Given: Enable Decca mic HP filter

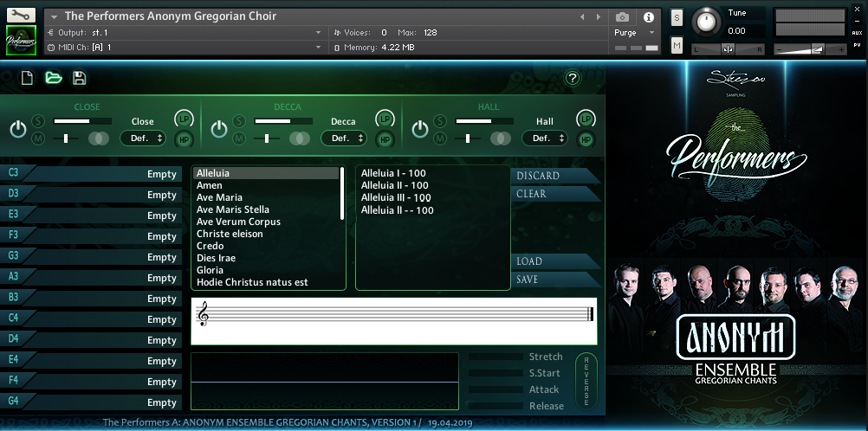Looking at the screenshot, I should pos(385,139).
